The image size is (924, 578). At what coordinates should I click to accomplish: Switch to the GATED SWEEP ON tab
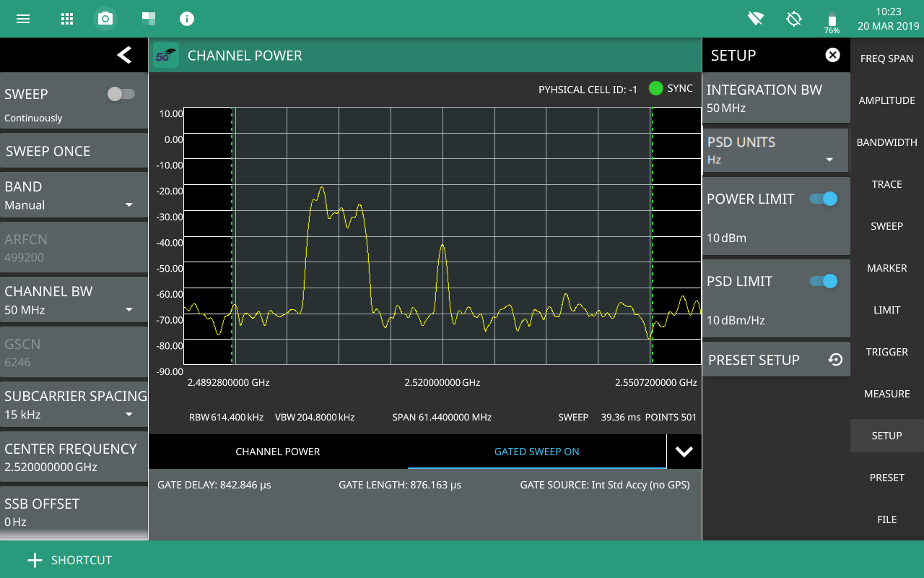point(536,452)
